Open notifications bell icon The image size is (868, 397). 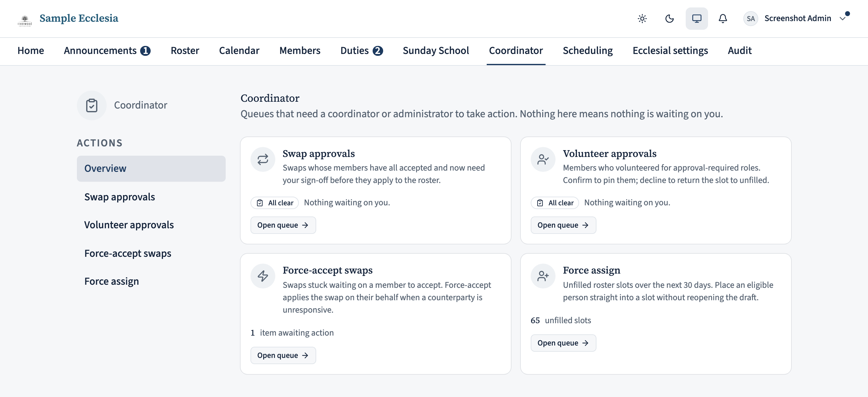click(x=723, y=19)
